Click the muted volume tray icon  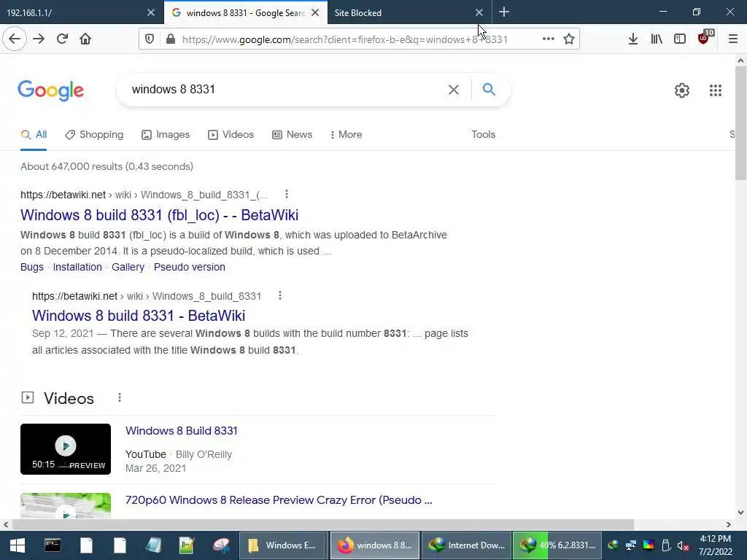click(x=683, y=545)
